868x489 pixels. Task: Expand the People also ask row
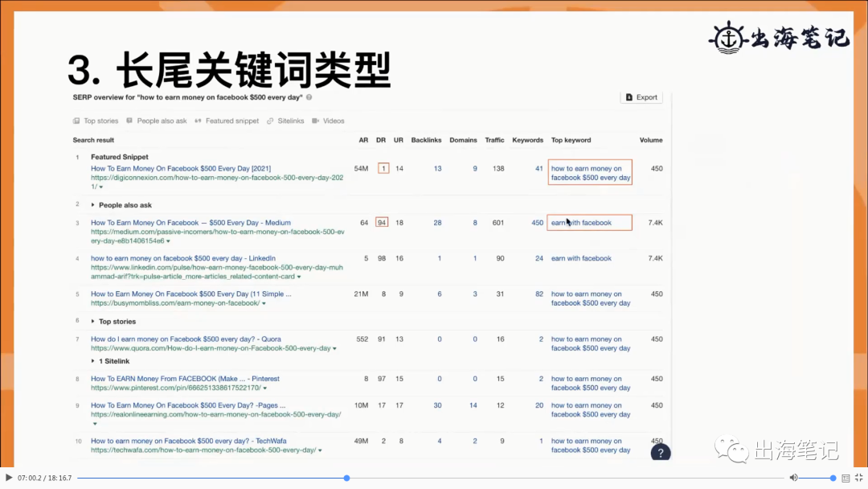93,205
